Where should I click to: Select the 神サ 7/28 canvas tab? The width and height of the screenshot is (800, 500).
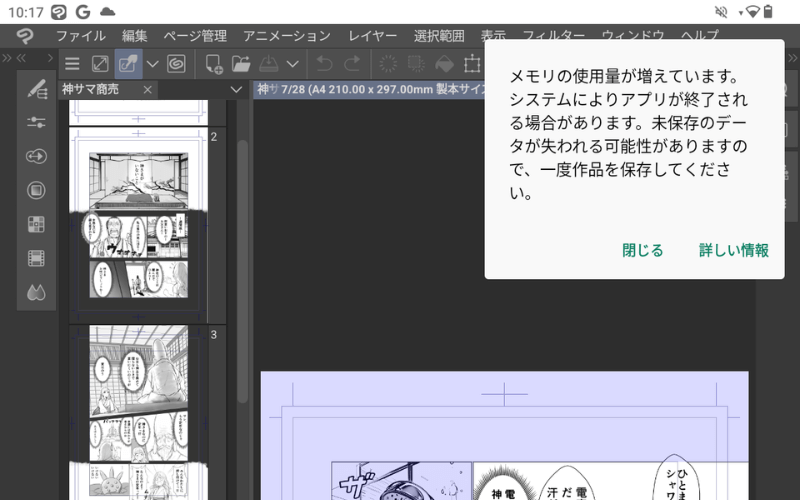click(x=370, y=89)
